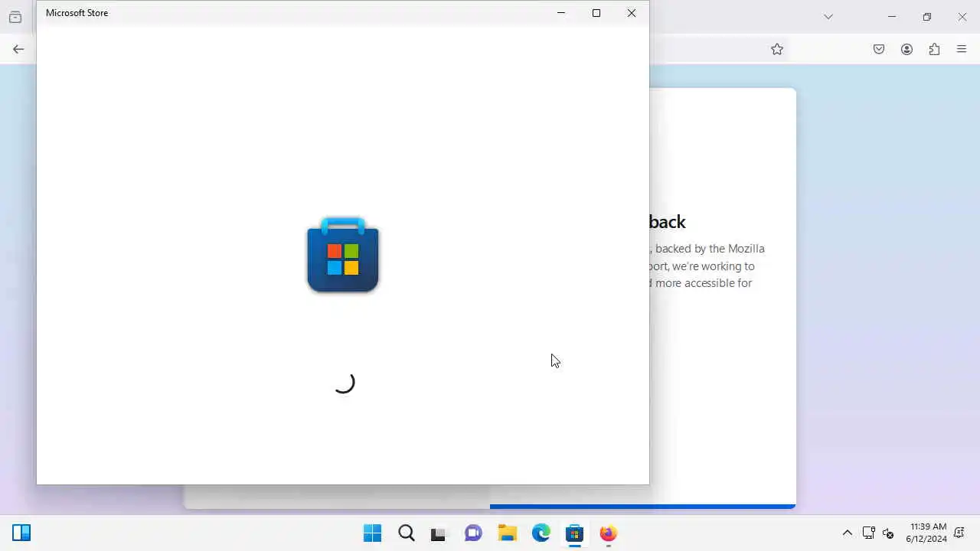Open Task View from the taskbar
This screenshot has height=551, width=980.
point(438,533)
